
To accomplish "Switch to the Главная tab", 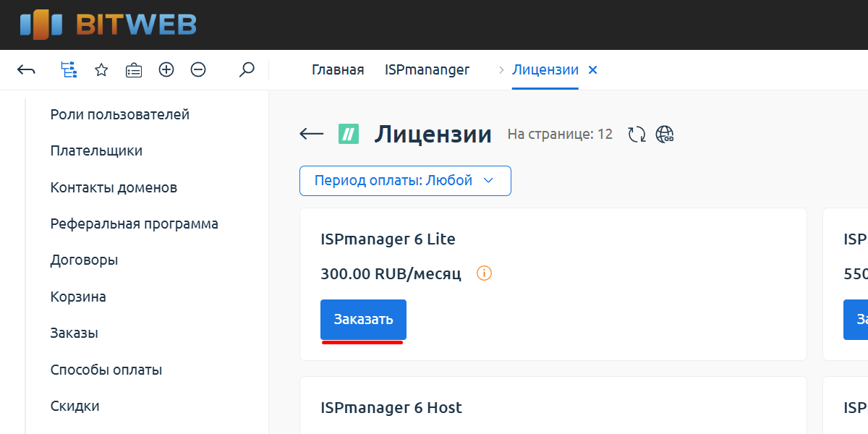I will click(x=338, y=70).
